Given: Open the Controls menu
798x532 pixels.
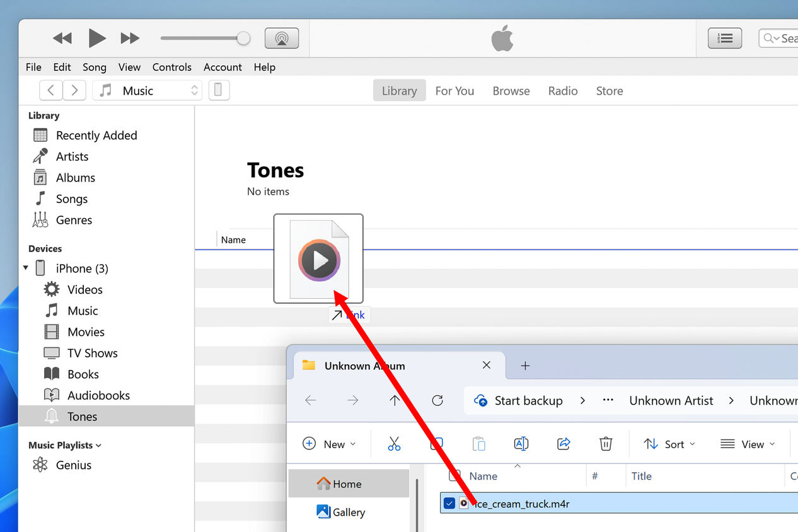Looking at the screenshot, I should [171, 67].
